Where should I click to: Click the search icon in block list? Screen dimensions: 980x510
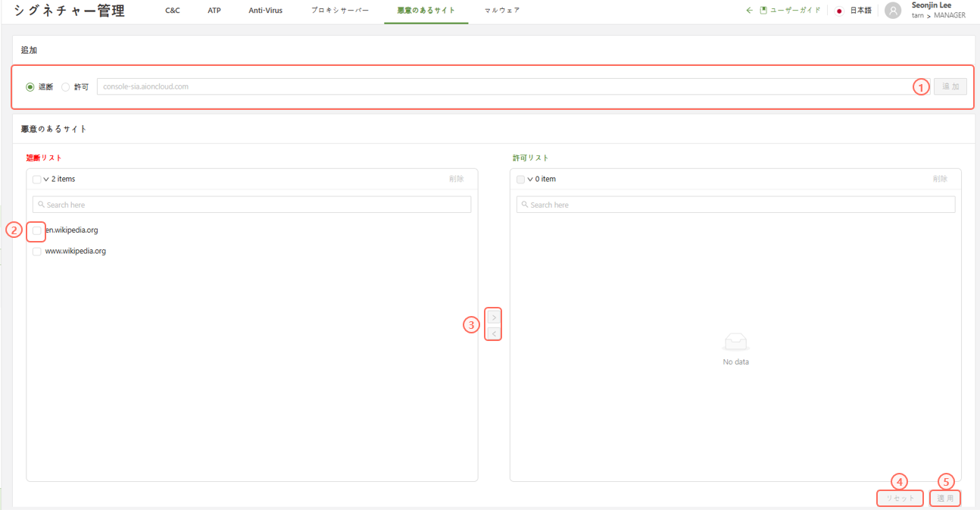pyautogui.click(x=42, y=205)
